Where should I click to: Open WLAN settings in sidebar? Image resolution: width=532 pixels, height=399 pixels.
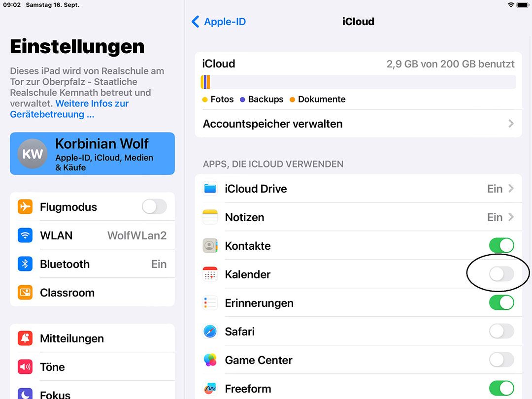(92, 235)
